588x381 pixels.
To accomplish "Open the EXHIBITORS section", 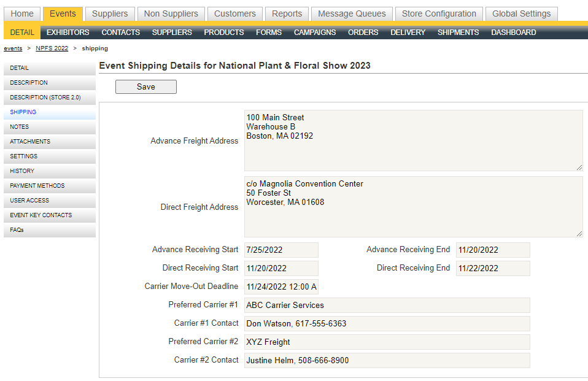I will tap(68, 32).
